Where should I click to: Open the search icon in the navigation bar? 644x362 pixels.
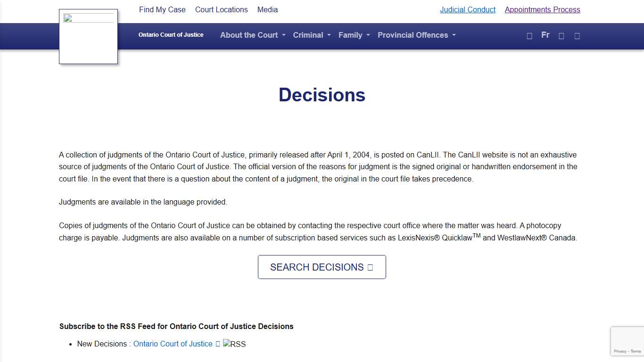point(529,35)
